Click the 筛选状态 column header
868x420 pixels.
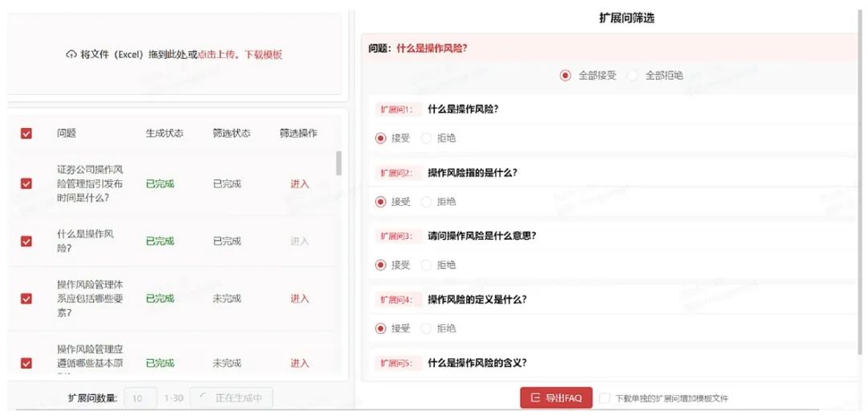pyautogui.click(x=231, y=133)
